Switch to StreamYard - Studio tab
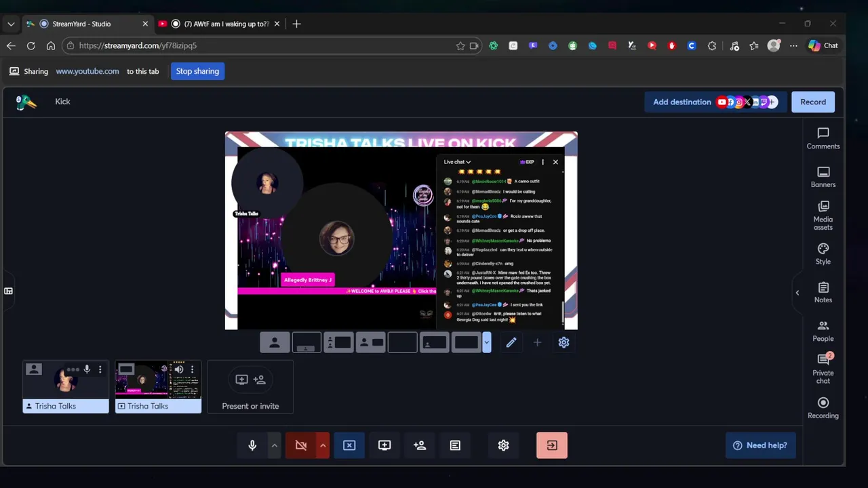Image resolution: width=868 pixels, height=488 pixels. 87,24
